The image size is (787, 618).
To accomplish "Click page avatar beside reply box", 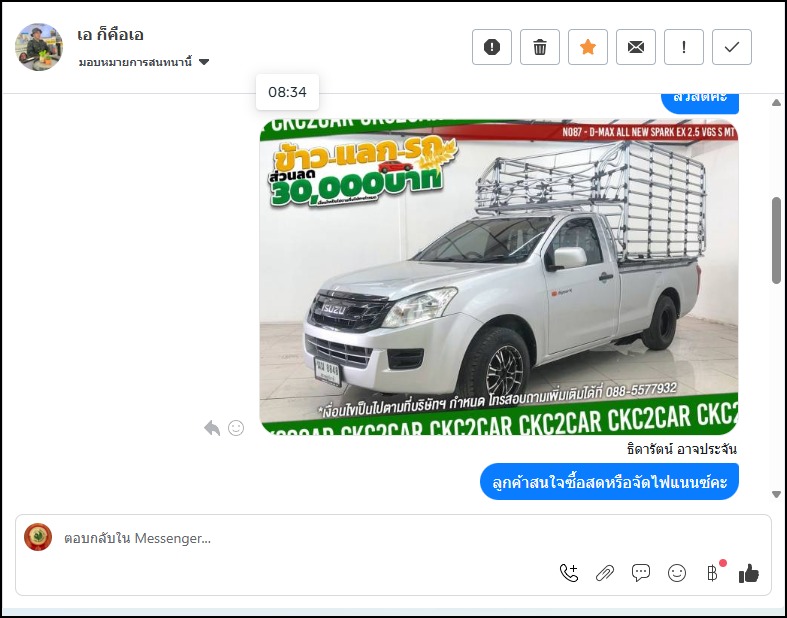I will click(38, 537).
